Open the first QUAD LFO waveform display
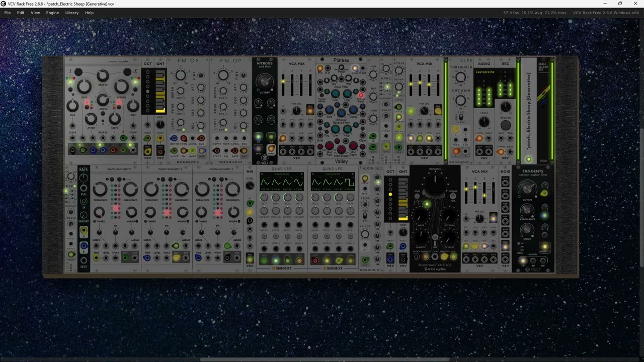This screenshot has height=362, width=644. point(281,182)
